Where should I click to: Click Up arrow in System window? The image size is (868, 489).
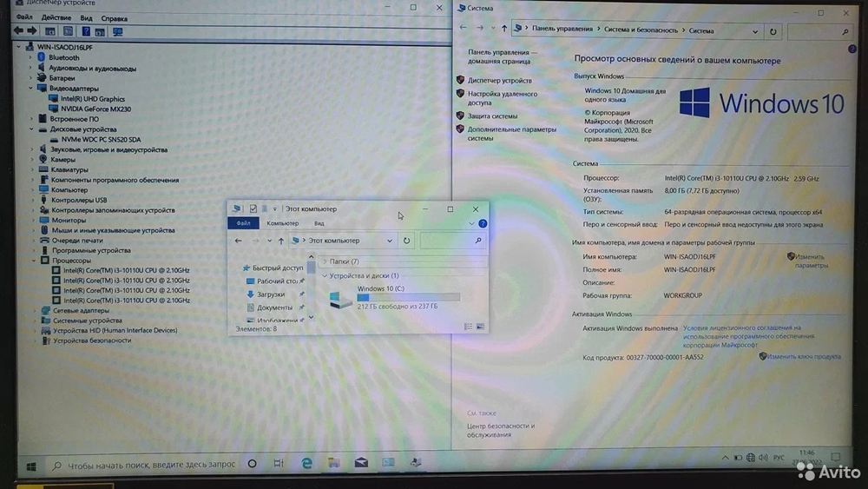point(503,29)
